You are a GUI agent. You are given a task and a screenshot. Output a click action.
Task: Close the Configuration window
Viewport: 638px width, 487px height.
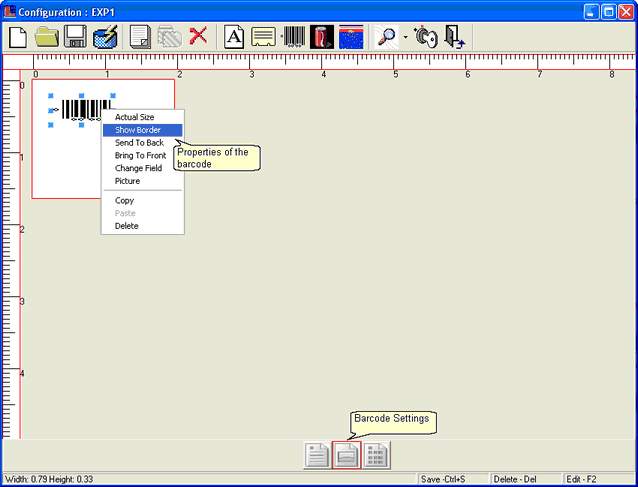tap(626, 12)
